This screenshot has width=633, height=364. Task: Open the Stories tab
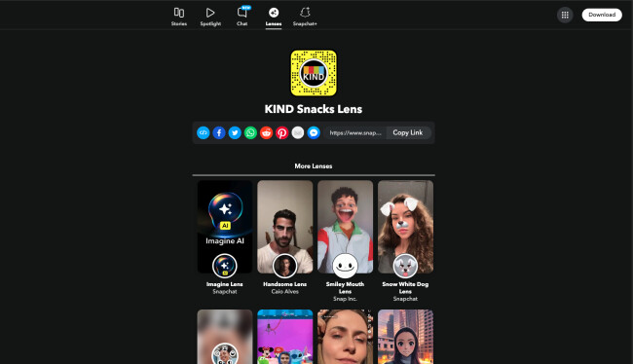(x=179, y=17)
